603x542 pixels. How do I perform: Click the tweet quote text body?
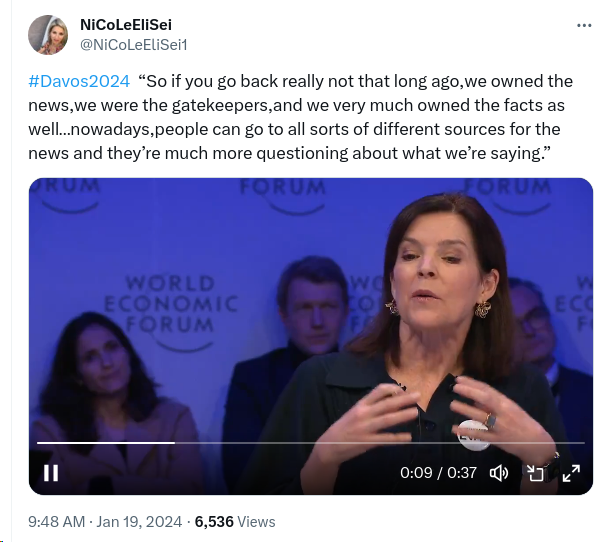(x=300, y=128)
